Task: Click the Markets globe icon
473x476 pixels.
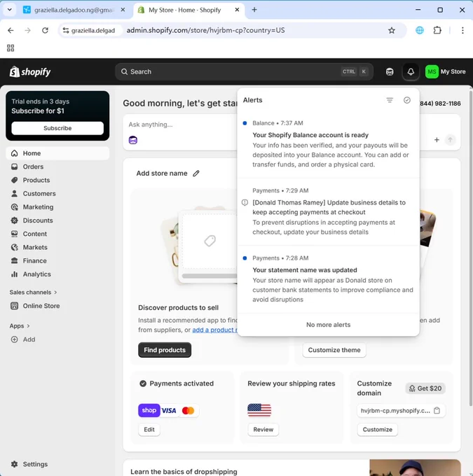Action: 14,247
